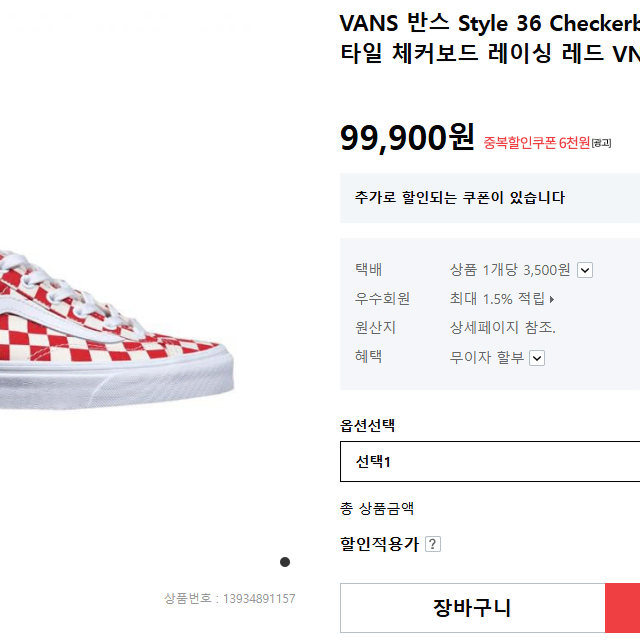
Task: Open the 할인적용가 question mark help icon
Action: tap(433, 544)
